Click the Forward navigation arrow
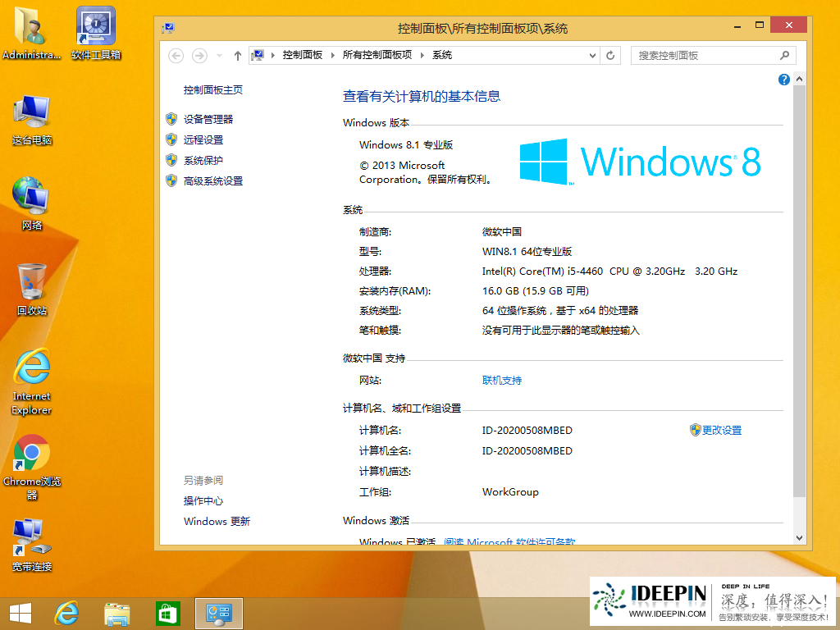Viewport: 840px width, 630px height. tap(199, 55)
